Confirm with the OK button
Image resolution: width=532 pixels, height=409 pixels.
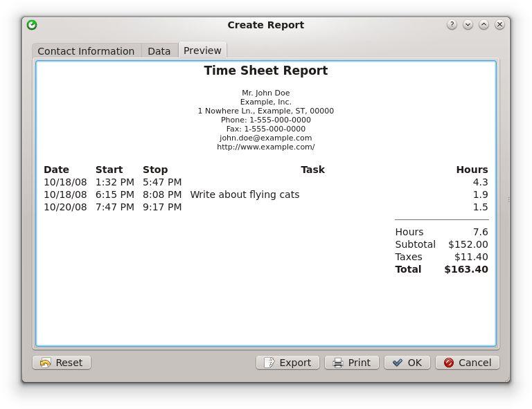[x=407, y=363]
